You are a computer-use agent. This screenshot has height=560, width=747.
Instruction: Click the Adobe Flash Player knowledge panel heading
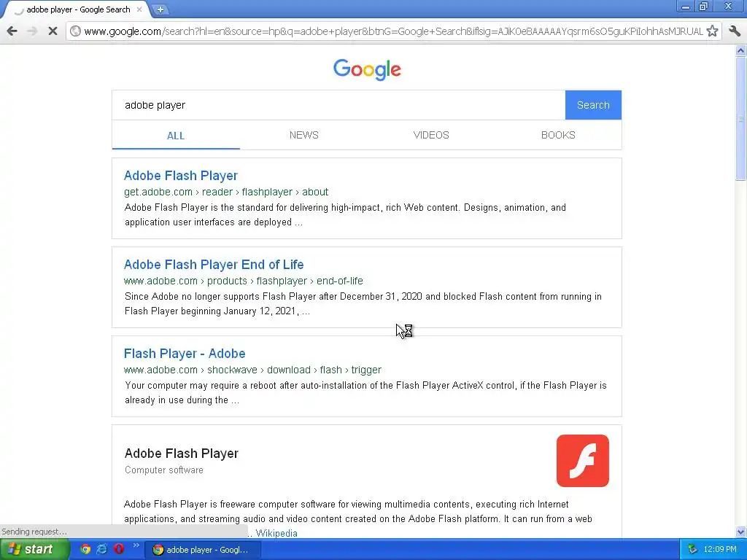pyautogui.click(x=182, y=454)
